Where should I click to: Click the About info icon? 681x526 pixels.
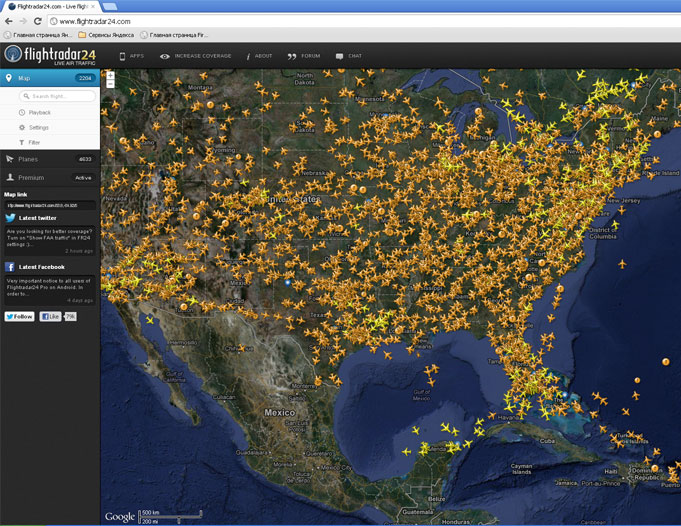248,56
